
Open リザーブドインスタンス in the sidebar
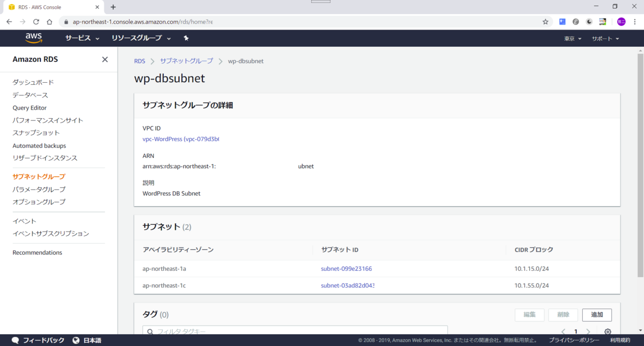(45, 158)
